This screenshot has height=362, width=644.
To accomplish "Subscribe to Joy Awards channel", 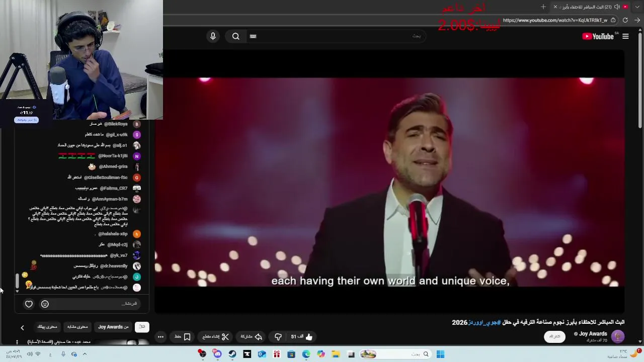I will (554, 336).
